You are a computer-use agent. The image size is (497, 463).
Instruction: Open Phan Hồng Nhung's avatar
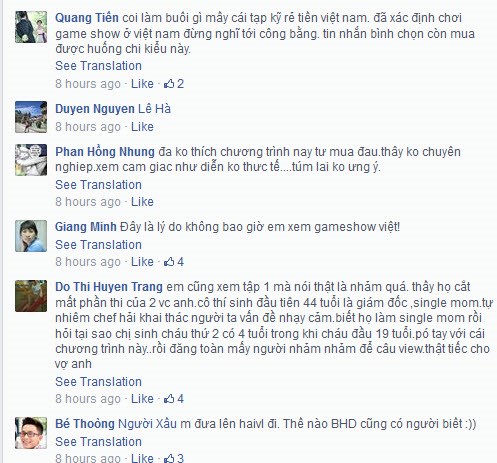[31, 160]
